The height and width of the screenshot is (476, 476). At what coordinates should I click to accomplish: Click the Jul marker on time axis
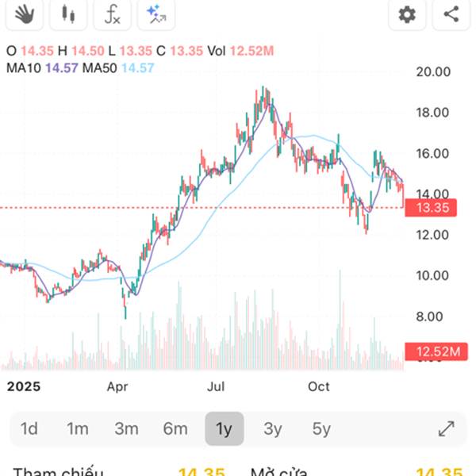214,387
